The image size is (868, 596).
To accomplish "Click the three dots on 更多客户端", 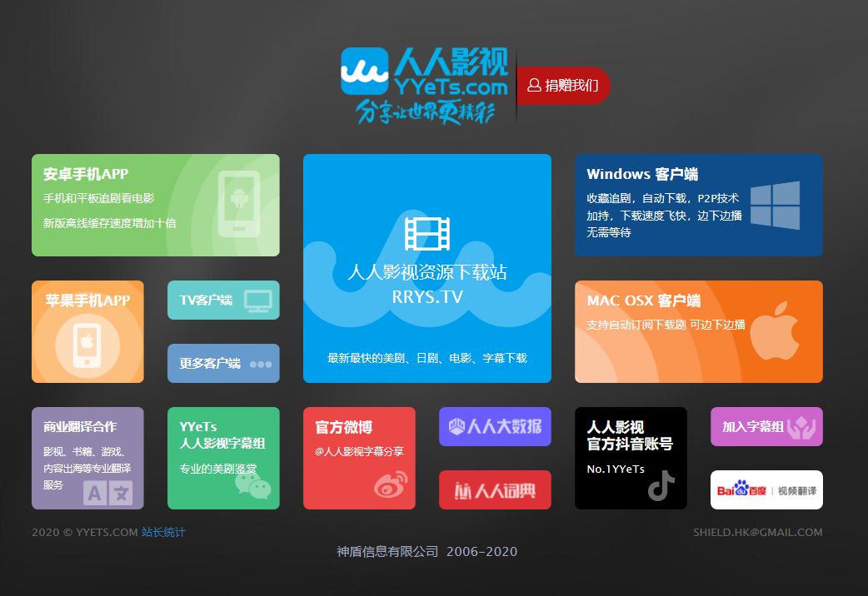I will pyautogui.click(x=261, y=364).
